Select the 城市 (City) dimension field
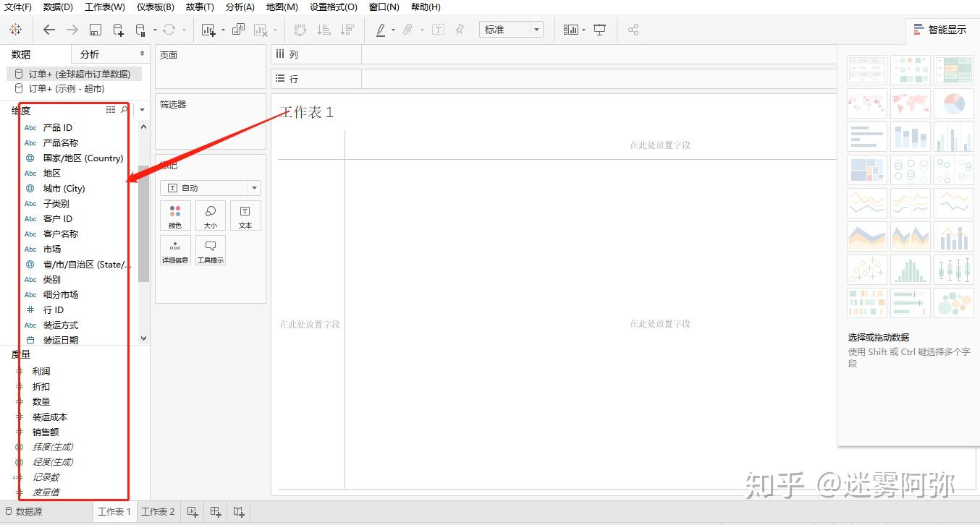The image size is (980, 525). click(x=64, y=189)
